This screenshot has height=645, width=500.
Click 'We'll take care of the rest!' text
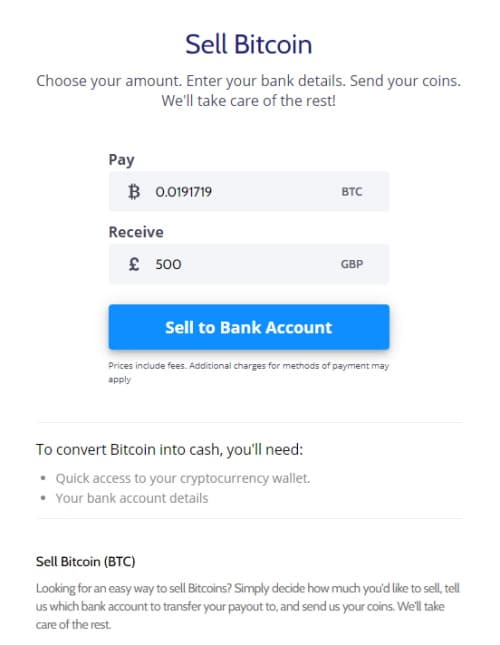coord(248,101)
